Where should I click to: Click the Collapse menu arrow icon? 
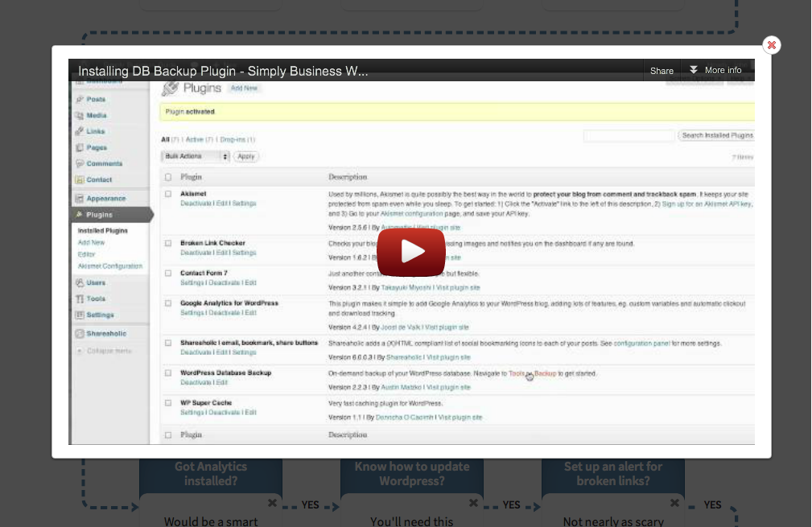(x=79, y=351)
